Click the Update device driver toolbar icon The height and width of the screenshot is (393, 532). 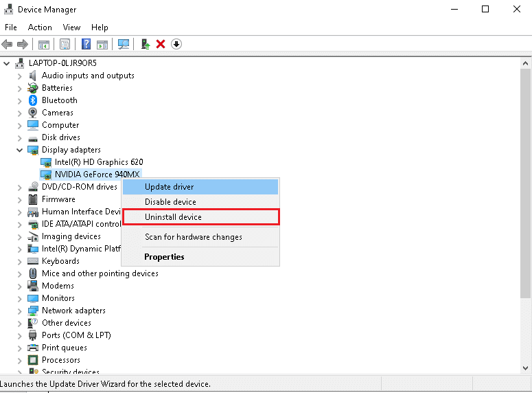point(145,44)
